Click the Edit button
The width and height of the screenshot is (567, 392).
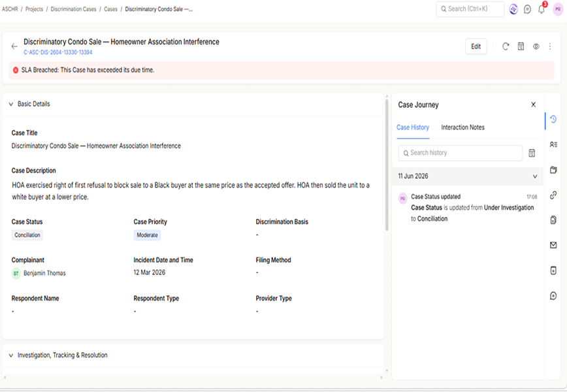[x=476, y=46]
